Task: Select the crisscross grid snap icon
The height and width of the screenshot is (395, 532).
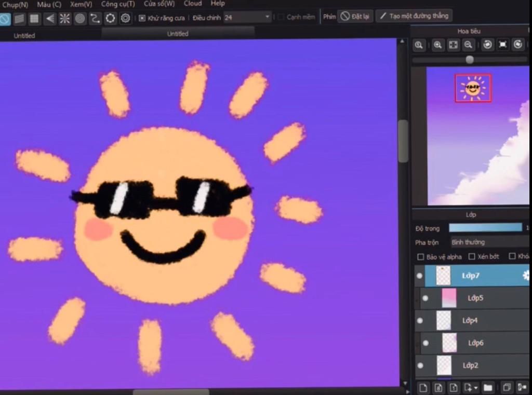Action: point(34,18)
